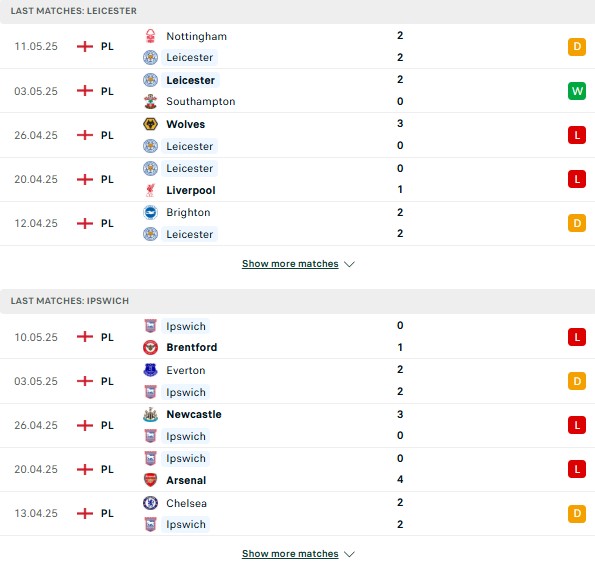Open Show more matches link under Ipswich
The image size is (595, 566).
click(290, 554)
